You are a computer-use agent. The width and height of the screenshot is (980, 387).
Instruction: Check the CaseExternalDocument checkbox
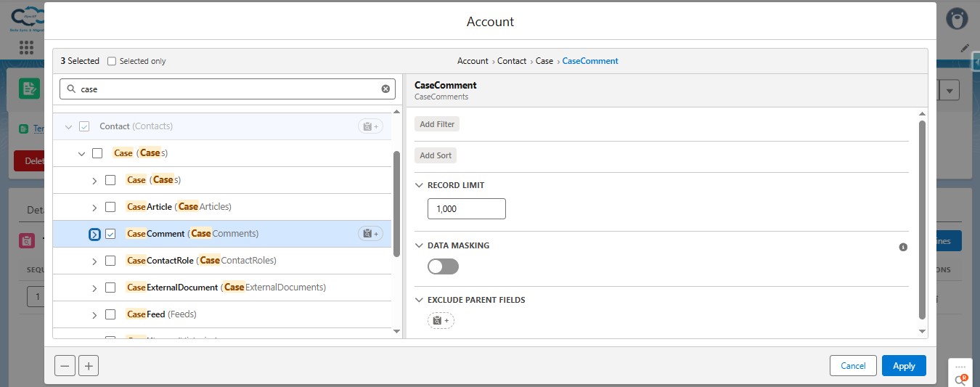(x=110, y=288)
